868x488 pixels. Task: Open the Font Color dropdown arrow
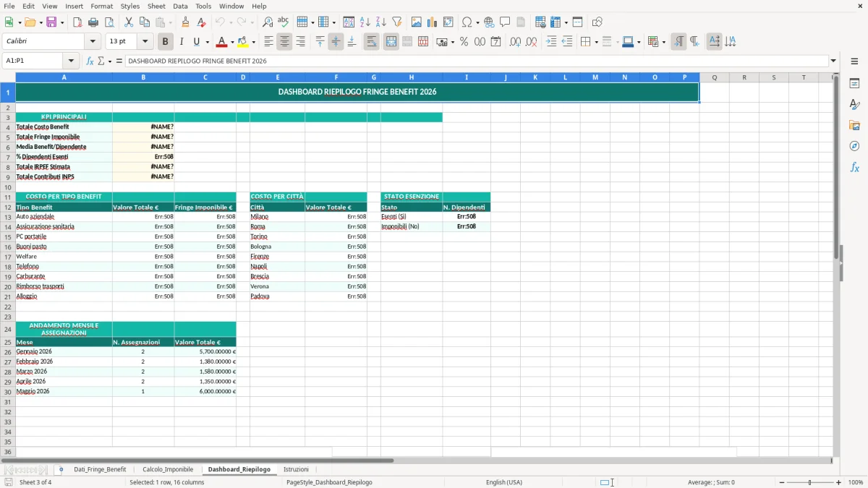232,42
